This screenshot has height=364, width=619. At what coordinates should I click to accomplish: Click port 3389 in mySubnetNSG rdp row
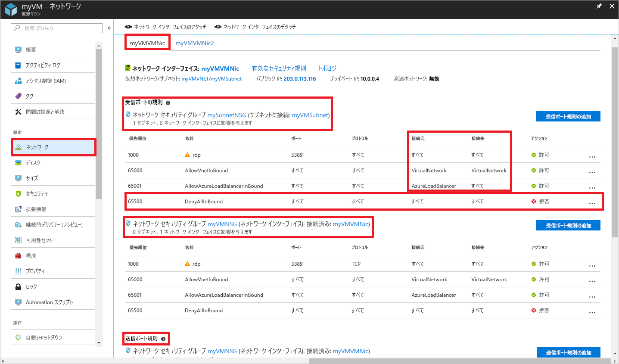pyautogui.click(x=297, y=155)
